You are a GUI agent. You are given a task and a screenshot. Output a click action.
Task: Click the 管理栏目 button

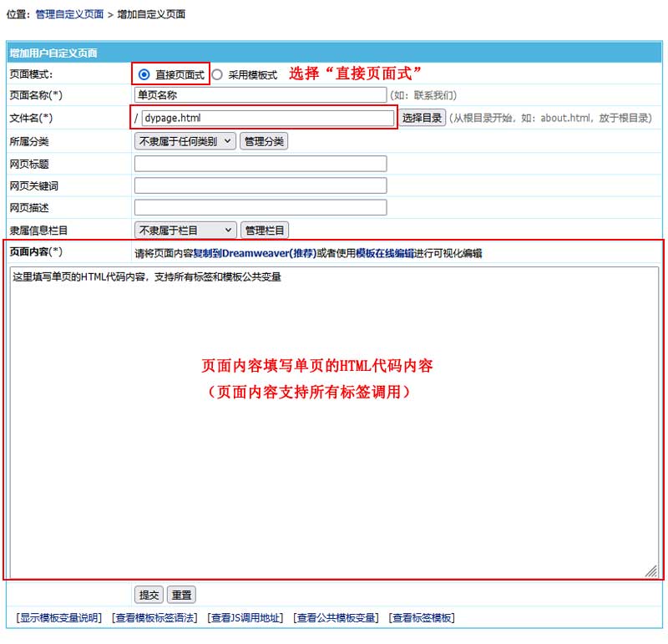[265, 230]
